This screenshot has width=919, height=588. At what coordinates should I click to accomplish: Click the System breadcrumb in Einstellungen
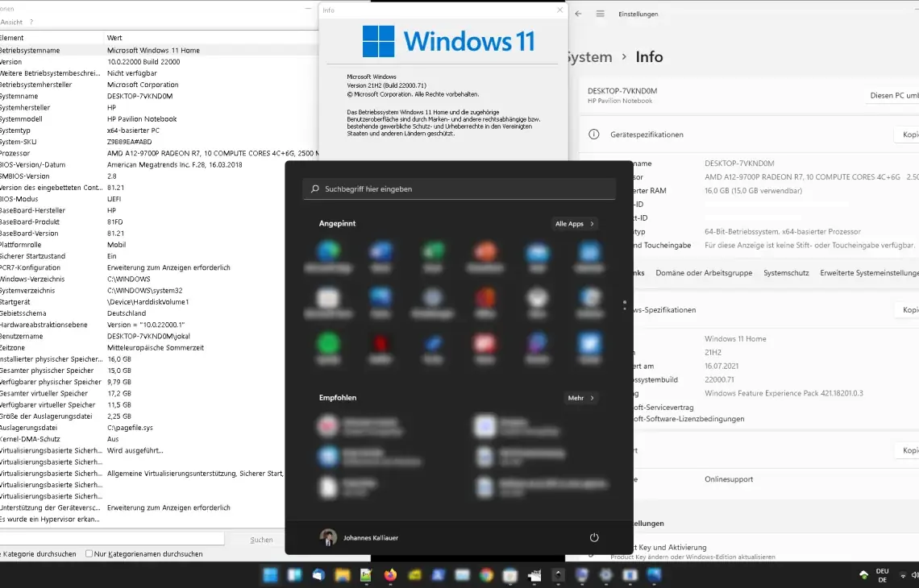pos(589,57)
